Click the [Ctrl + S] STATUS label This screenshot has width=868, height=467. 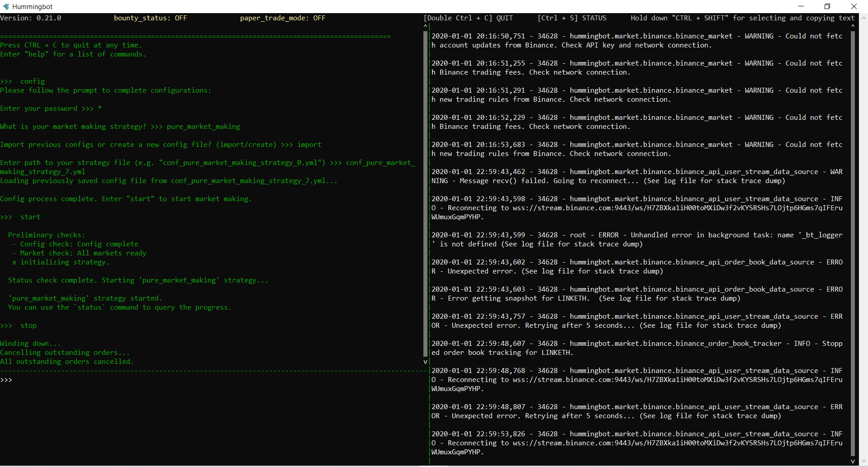[572, 18]
